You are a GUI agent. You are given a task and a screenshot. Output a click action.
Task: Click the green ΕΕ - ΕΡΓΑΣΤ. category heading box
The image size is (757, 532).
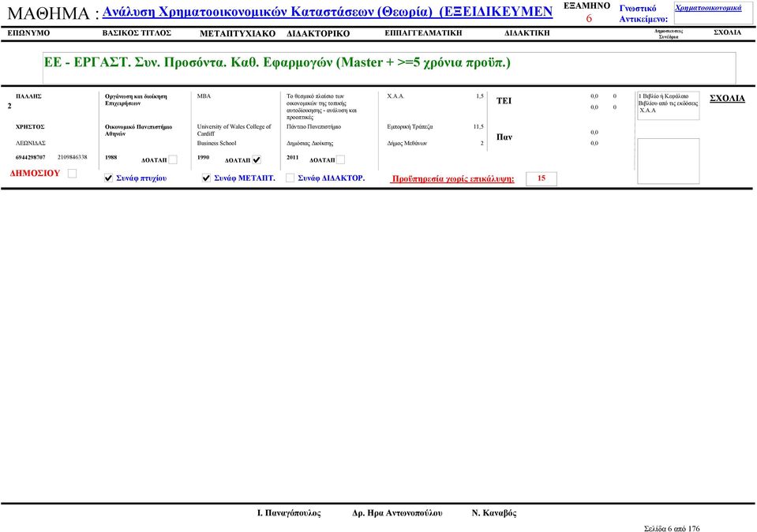pos(389,68)
